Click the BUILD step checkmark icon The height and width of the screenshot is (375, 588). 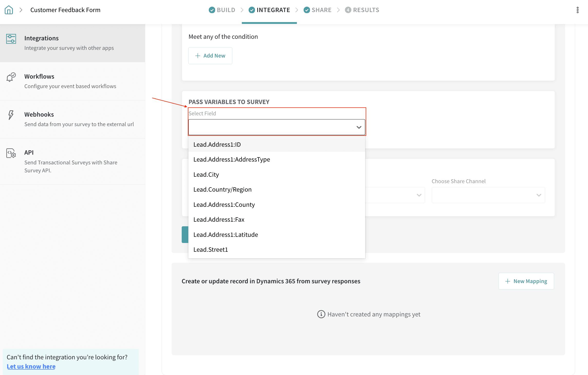click(x=212, y=10)
